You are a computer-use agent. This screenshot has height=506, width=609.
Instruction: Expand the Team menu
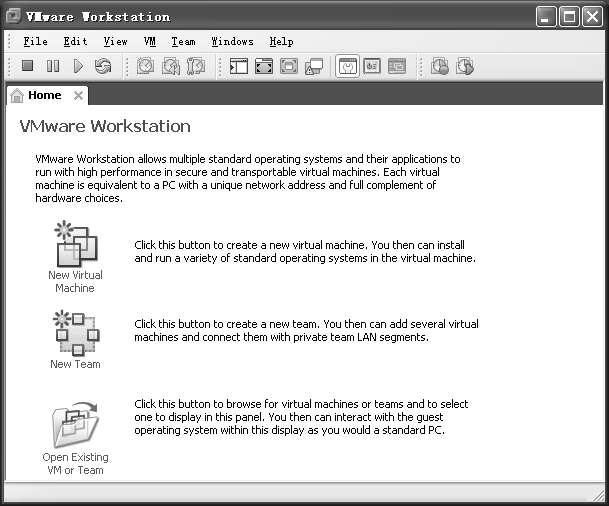point(183,42)
